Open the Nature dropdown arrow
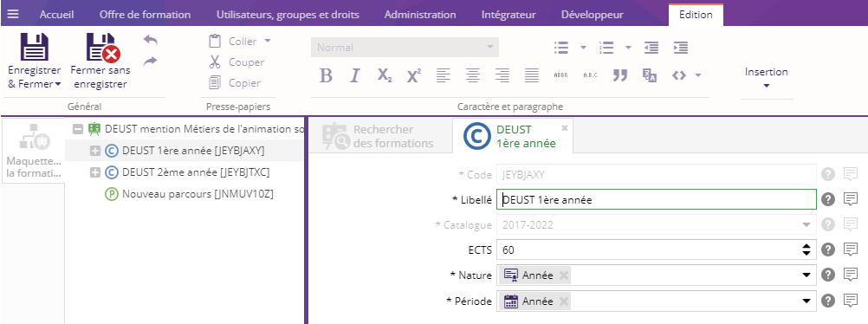This screenshot has height=324, width=868. 806,275
